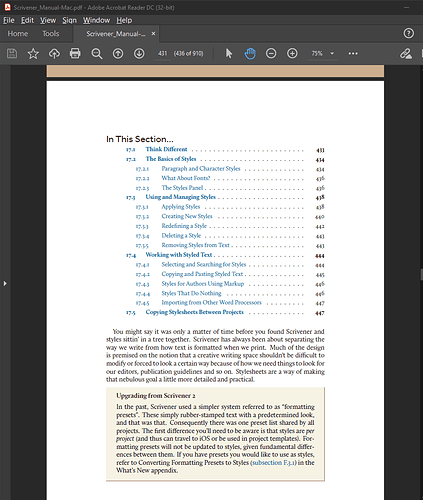Switch to the Home tab
Screen dimensions: 423x500
18,34
